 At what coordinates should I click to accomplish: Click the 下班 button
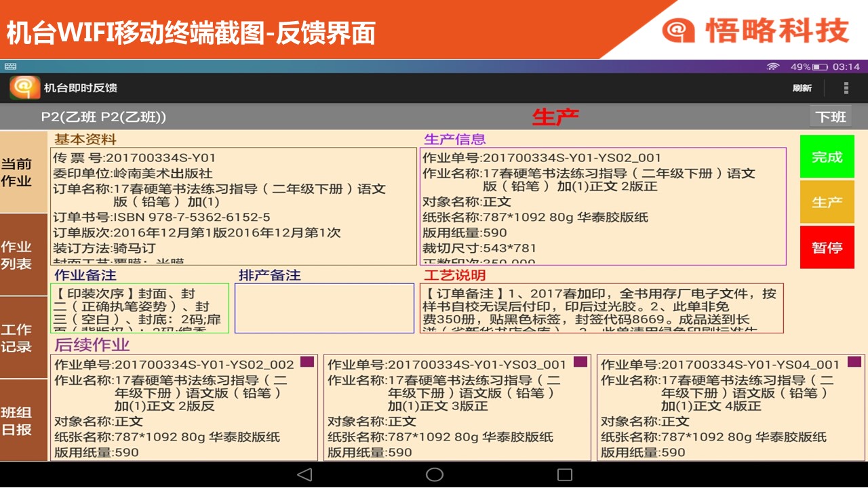(831, 117)
